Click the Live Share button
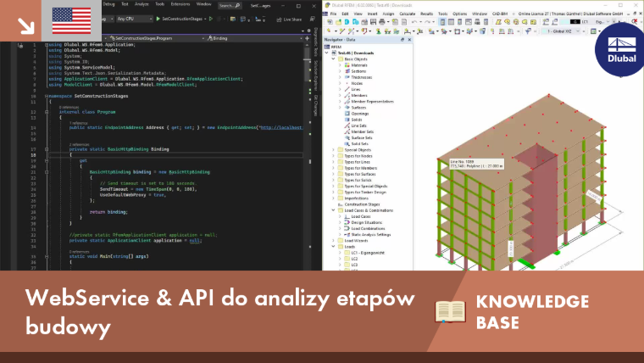Screen dimensions: 644x363 coord(289,20)
